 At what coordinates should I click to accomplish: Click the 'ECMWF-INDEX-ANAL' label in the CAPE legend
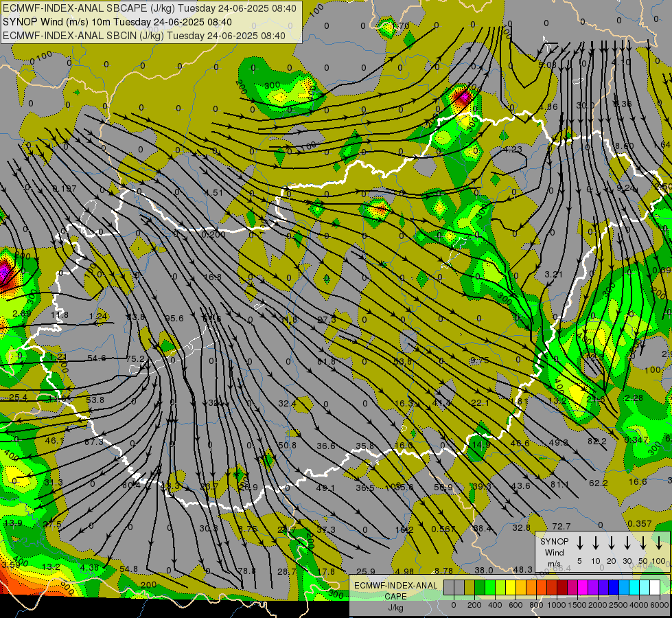point(395,586)
